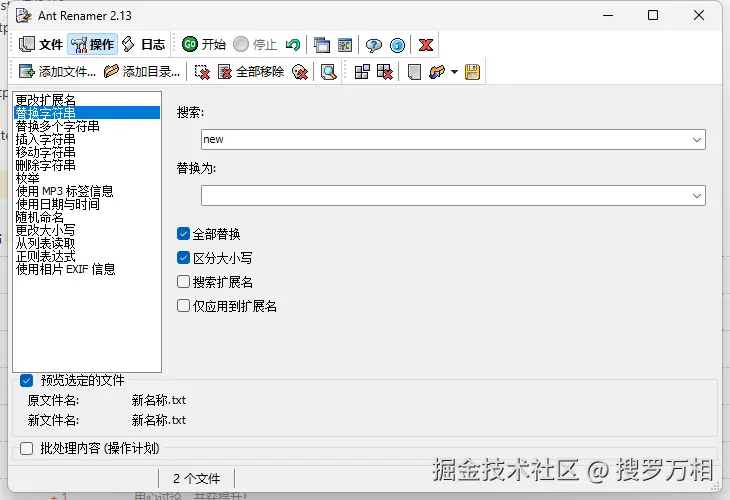Click the remove selected icon with dashed box
Viewport: 730px width, 500px height.
202,72
